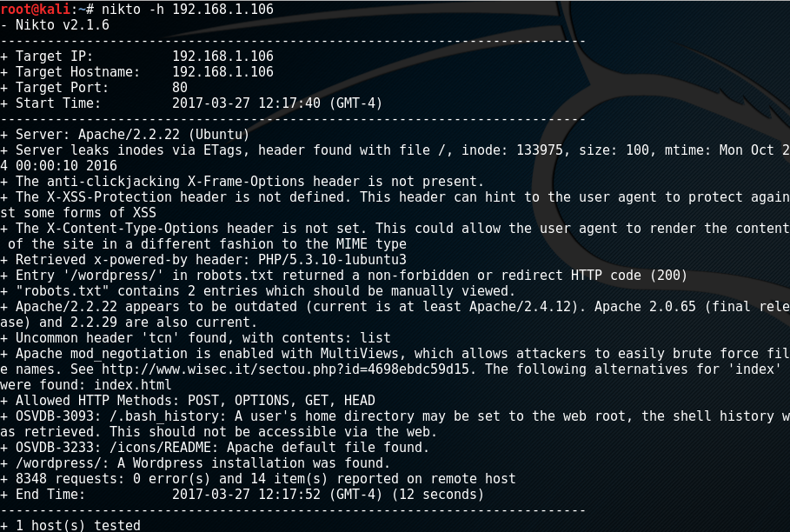Click the Wordpress installation was found line
Viewport: 790px width, 532px height.
click(196, 463)
